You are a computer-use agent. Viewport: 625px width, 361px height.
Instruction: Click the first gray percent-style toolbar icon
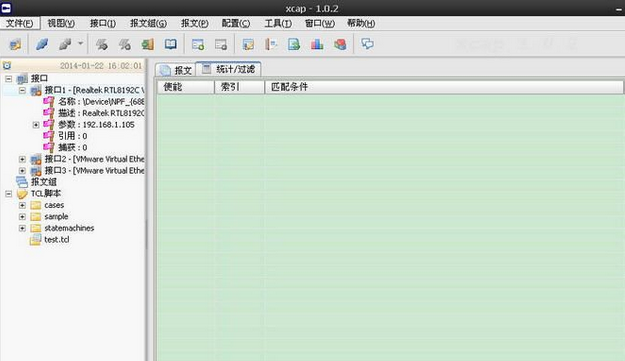(x=102, y=44)
